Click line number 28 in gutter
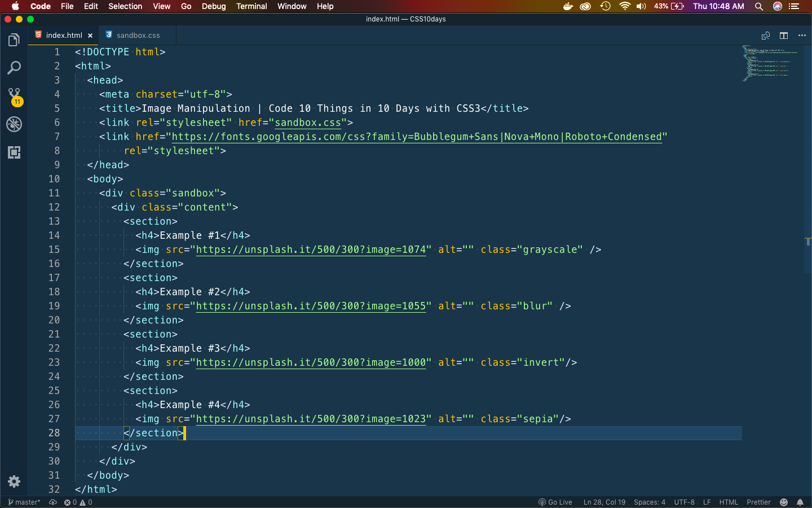Viewport: 812px width, 508px height. tap(54, 433)
